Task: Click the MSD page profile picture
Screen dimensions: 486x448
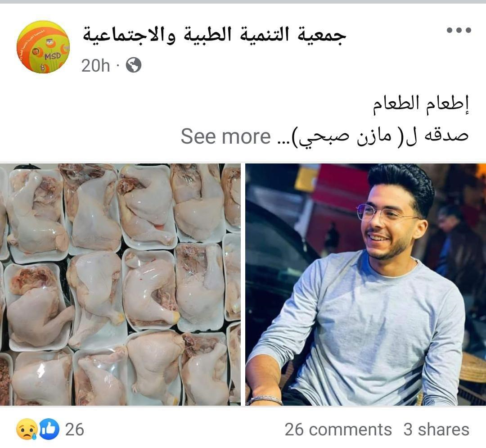Action: click(43, 47)
